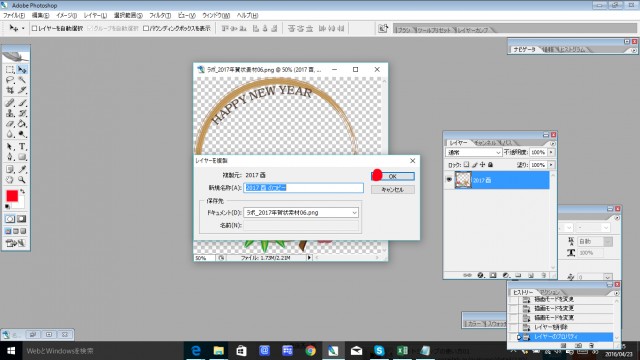
Task: Select the Magic Wand tool
Action: pyautogui.click(x=22, y=80)
